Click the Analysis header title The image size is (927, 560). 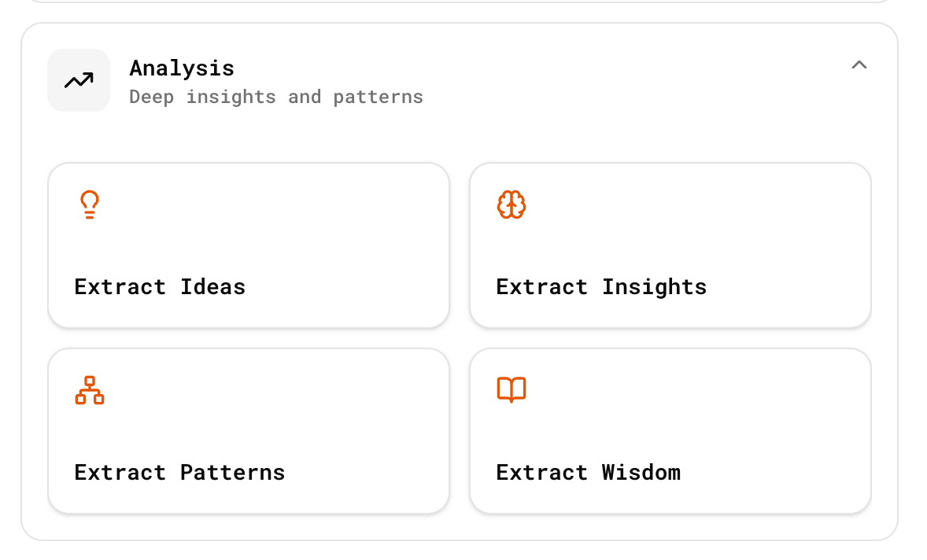click(182, 68)
